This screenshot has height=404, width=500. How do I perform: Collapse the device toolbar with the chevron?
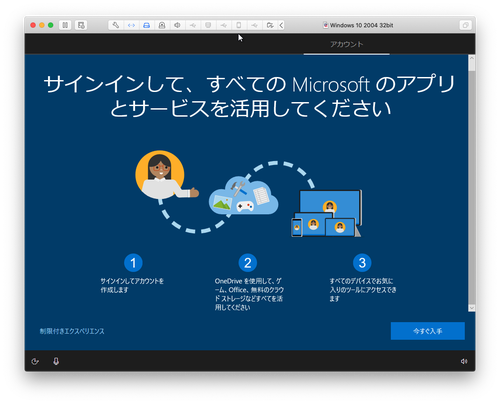click(x=281, y=25)
